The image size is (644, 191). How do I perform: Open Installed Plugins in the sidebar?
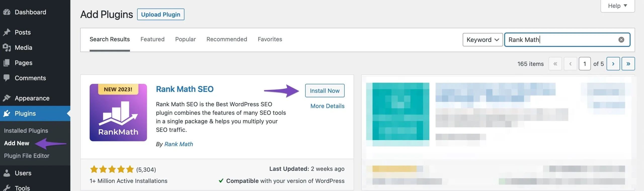pos(26,131)
